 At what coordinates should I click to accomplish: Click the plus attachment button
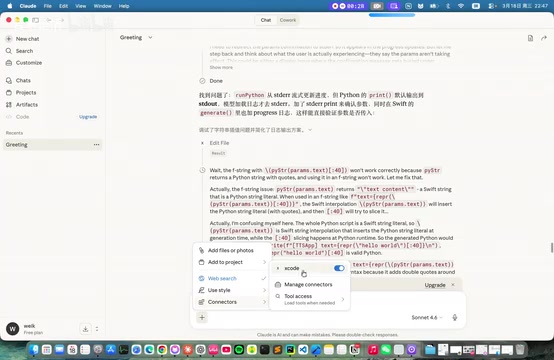(202, 317)
